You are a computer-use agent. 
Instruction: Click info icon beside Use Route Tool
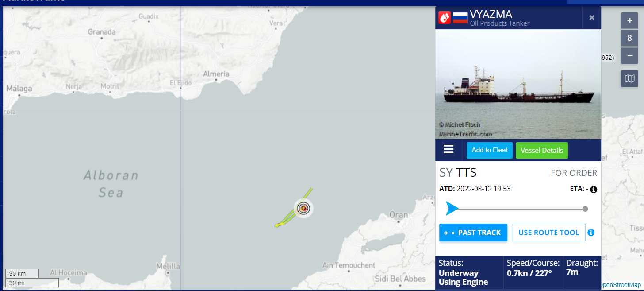click(x=591, y=233)
